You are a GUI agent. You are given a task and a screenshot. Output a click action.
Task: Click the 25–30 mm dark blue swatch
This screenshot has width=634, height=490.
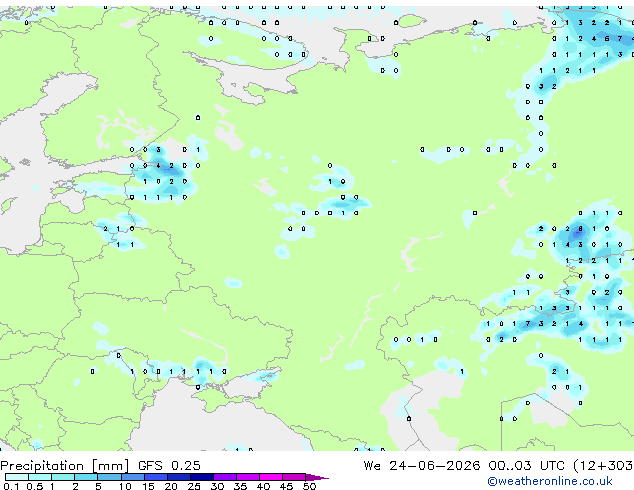tap(202, 477)
